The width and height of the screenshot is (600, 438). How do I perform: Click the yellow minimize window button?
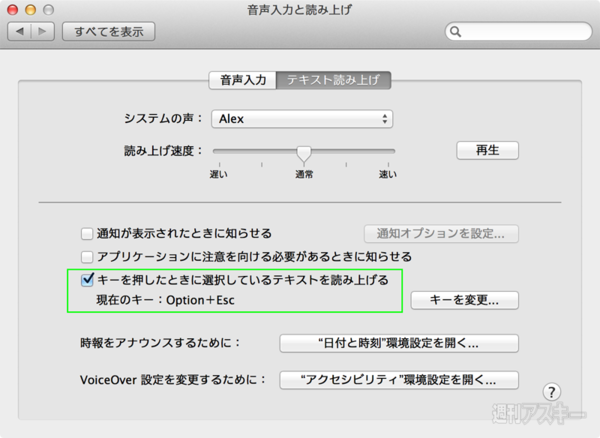[x=30, y=10]
